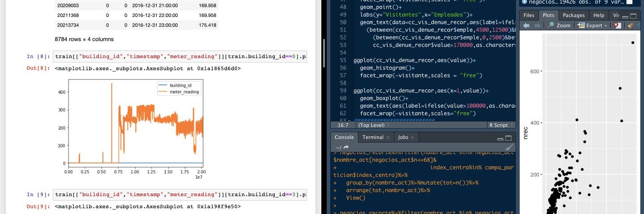This screenshot has height=214, width=644.
Task: Click line number 55 in the editor gutter
Action: tap(343, 59)
